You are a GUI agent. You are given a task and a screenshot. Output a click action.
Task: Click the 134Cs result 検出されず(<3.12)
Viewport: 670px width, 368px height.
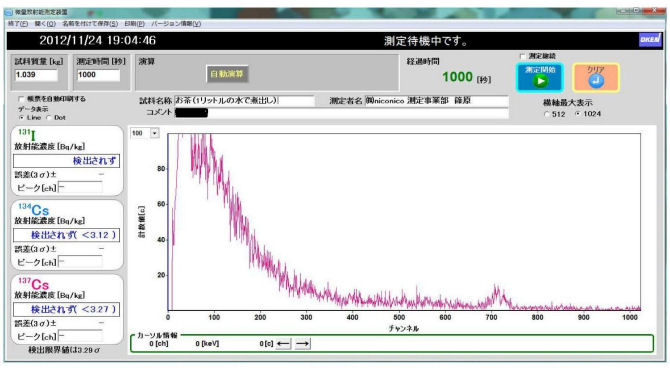coord(66,235)
